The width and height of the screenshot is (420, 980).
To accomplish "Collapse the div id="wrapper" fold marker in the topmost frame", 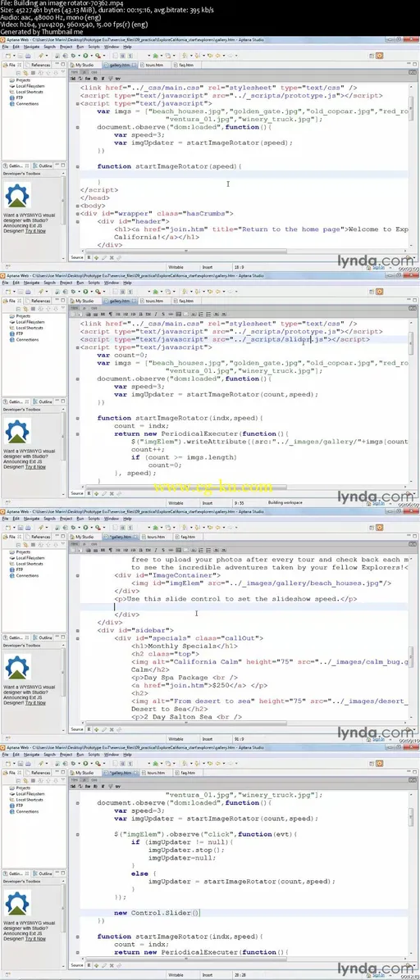I will point(77,214).
